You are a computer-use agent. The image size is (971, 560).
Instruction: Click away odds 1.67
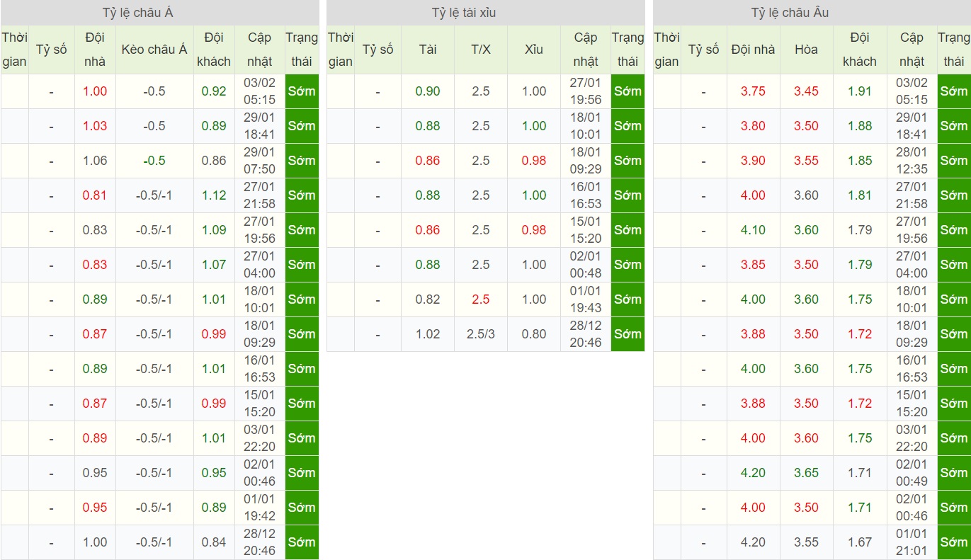(860, 542)
